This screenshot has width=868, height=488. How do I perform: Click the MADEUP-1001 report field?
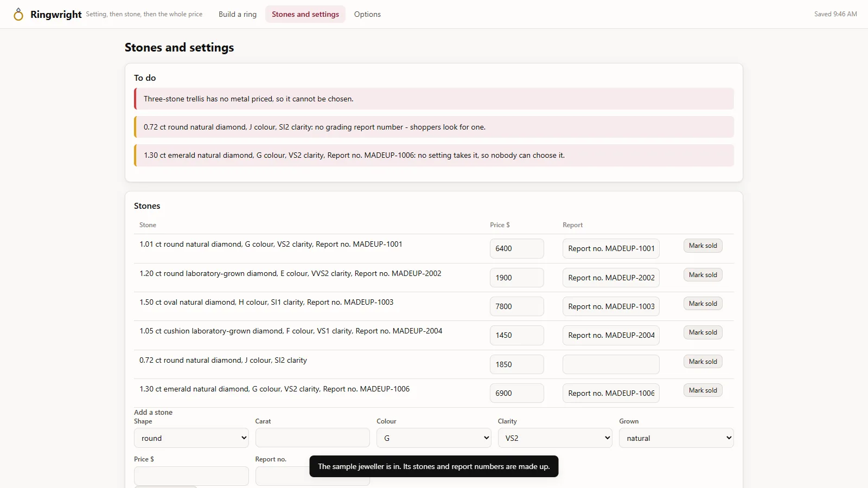click(611, 248)
